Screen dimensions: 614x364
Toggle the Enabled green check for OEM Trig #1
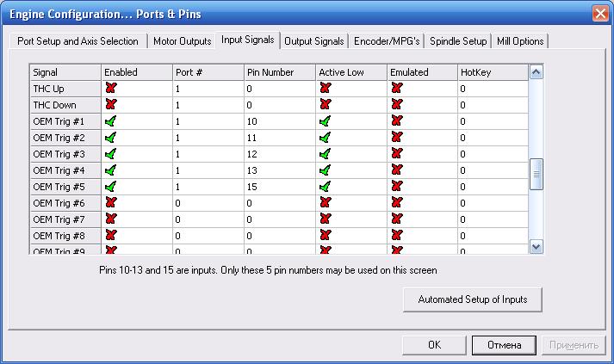110,121
